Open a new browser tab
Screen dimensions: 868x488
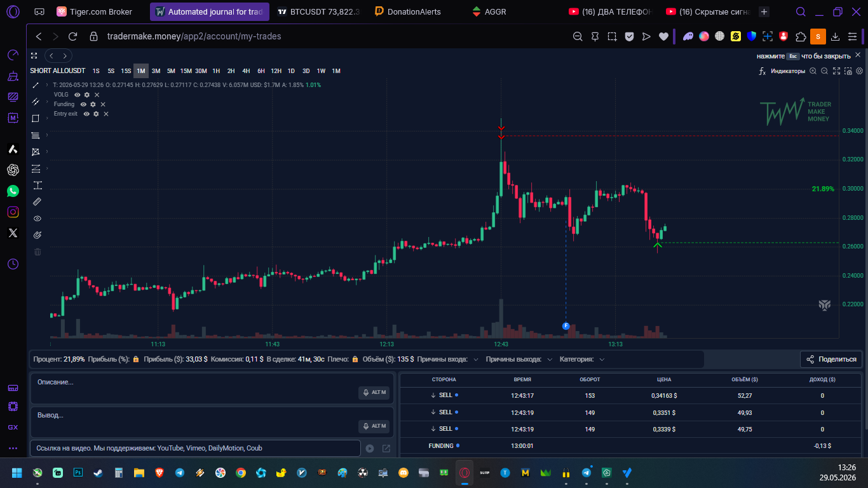[x=764, y=11]
